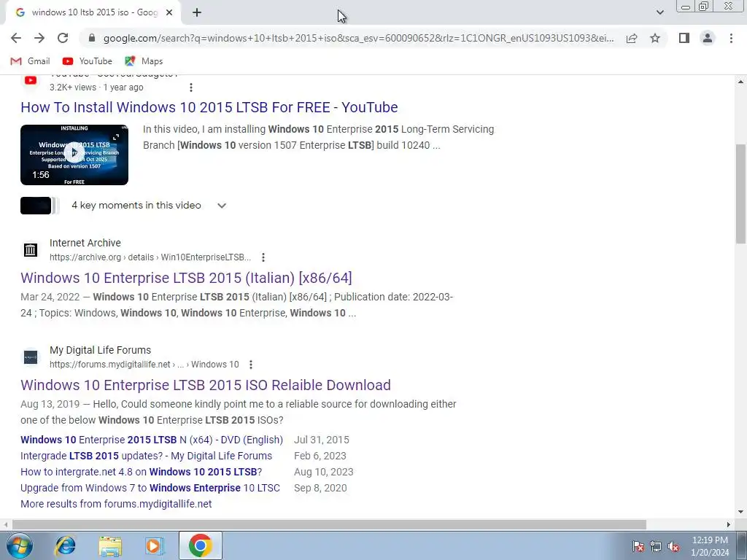Click the Chrome taskbar button
Image resolution: width=747 pixels, height=560 pixels.
pos(201,545)
